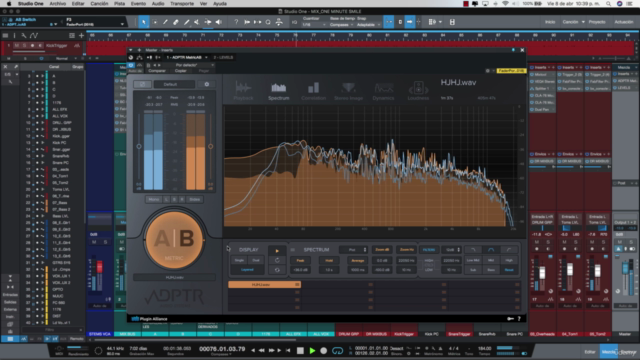Click the Zoom dB button
Viewport: 640px width, 360px height.
[382, 250]
